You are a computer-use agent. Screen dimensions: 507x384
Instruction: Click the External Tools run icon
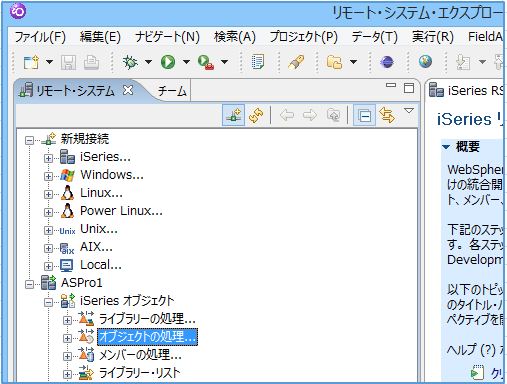point(205,62)
